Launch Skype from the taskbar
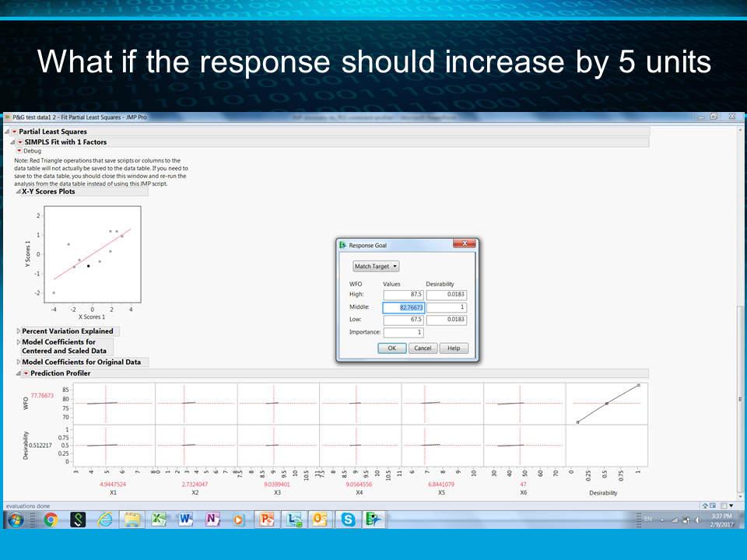 click(349, 519)
